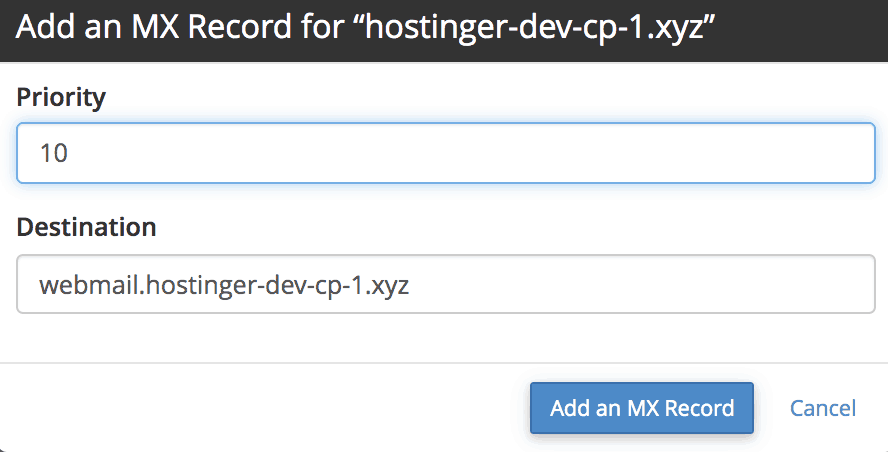
Task: Focus the Priority input field
Action: 445,153
